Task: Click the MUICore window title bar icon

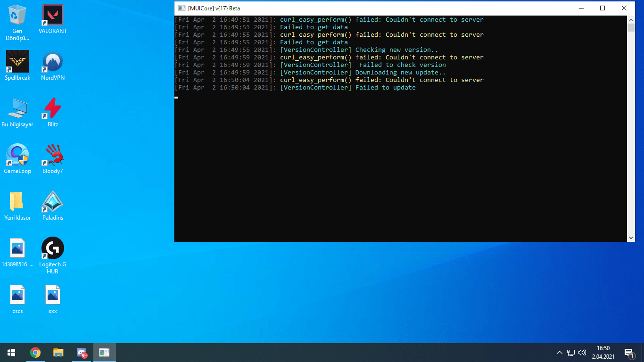Action: 182,8
